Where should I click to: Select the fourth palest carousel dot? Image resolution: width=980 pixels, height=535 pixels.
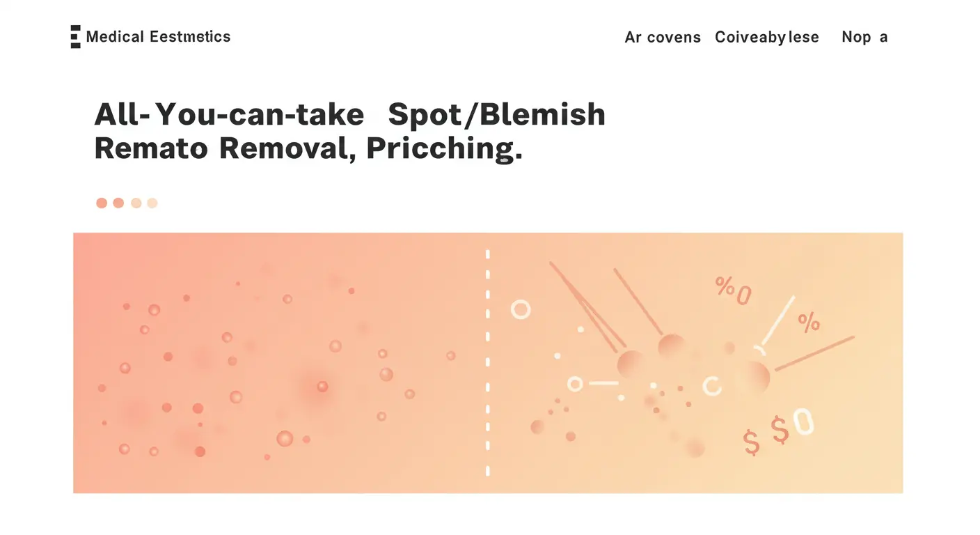point(152,203)
